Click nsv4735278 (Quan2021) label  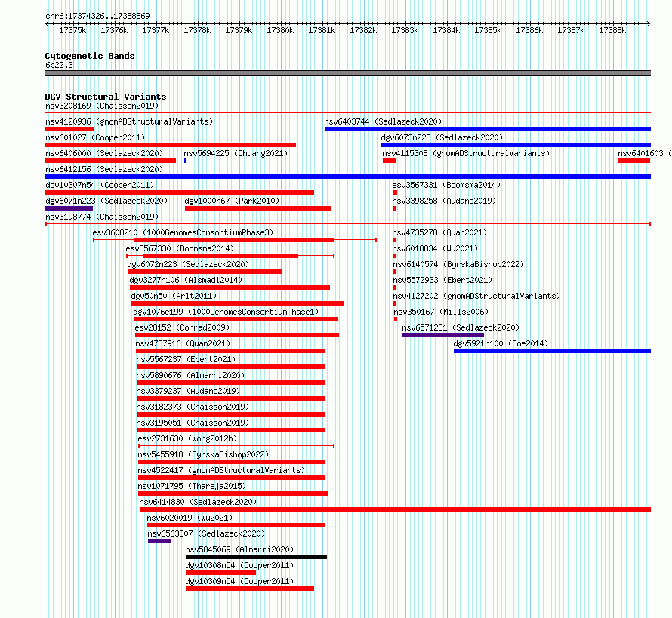[x=439, y=232]
